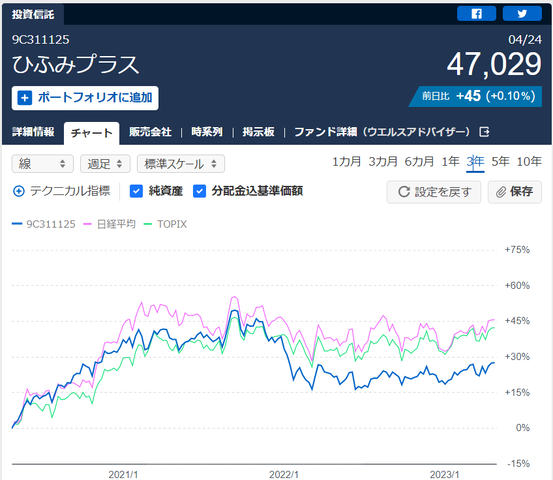This screenshot has width=553, height=480.
Task: Open the 標準スケール scale dropdown
Action: click(181, 164)
